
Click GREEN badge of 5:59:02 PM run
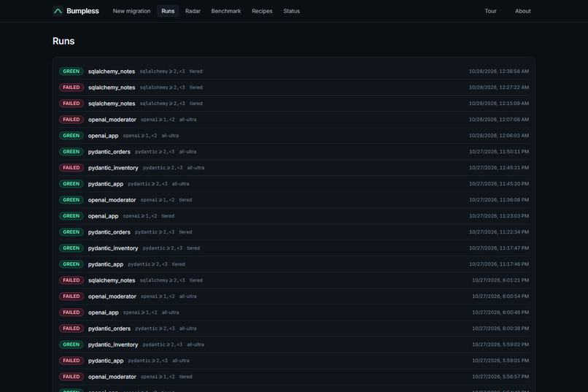[71, 345]
